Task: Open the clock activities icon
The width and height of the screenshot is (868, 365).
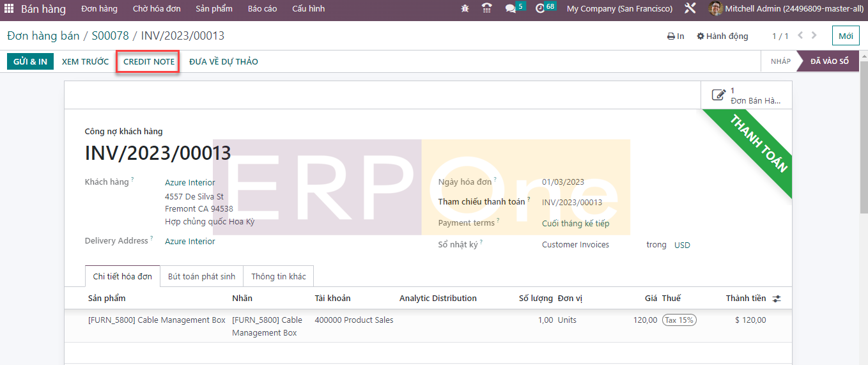Action: (x=540, y=9)
